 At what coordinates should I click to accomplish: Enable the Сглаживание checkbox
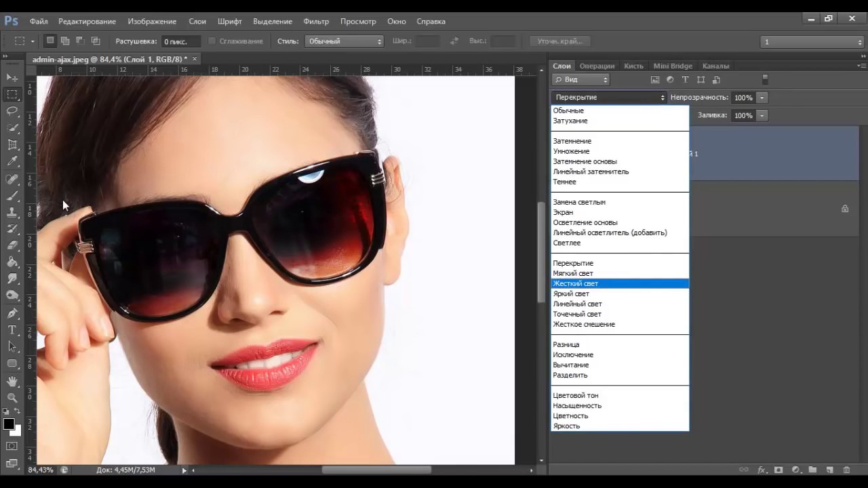coord(212,41)
